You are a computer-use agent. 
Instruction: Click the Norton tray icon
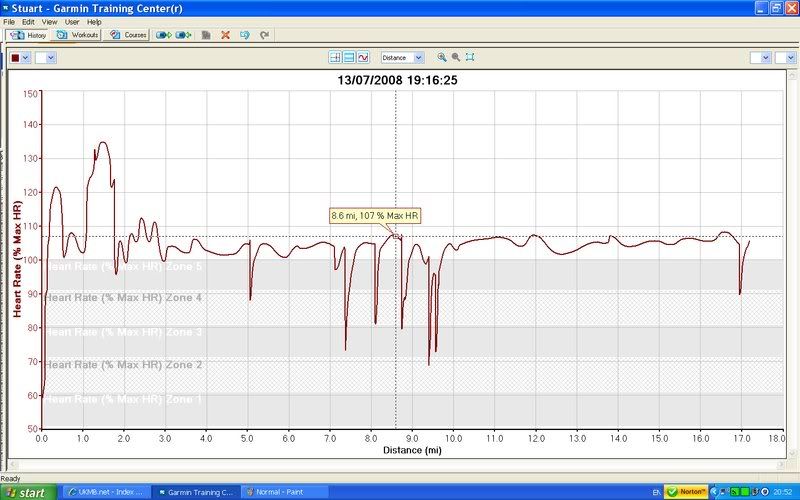pyautogui.click(x=687, y=492)
